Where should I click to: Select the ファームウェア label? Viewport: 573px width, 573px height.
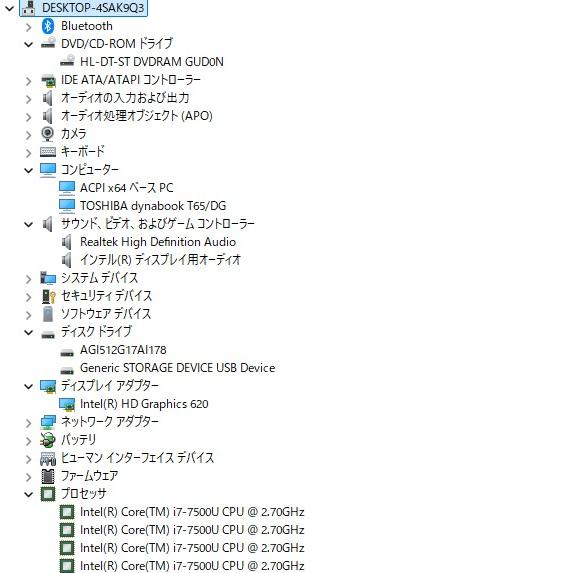pos(90,476)
